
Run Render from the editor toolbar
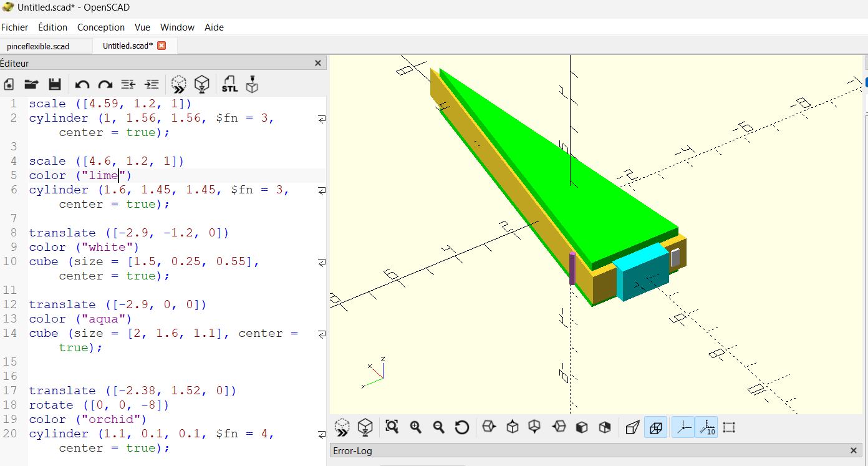pyautogui.click(x=201, y=84)
